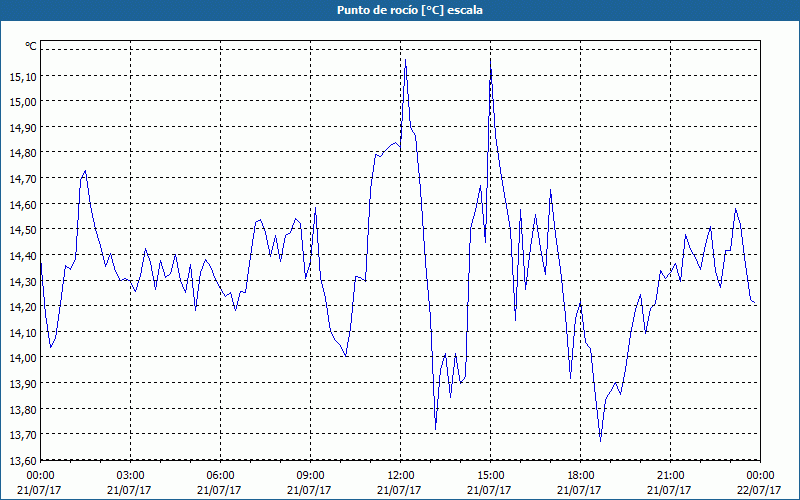The width and height of the screenshot is (800, 500).
Task: Select the 12:00 x-axis time
Action: tap(401, 476)
